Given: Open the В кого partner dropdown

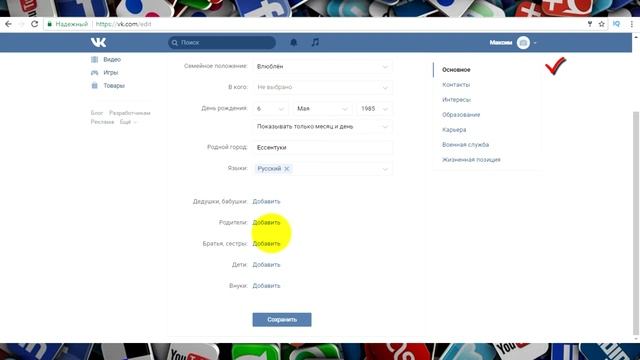Looking at the screenshot, I should click(322, 87).
